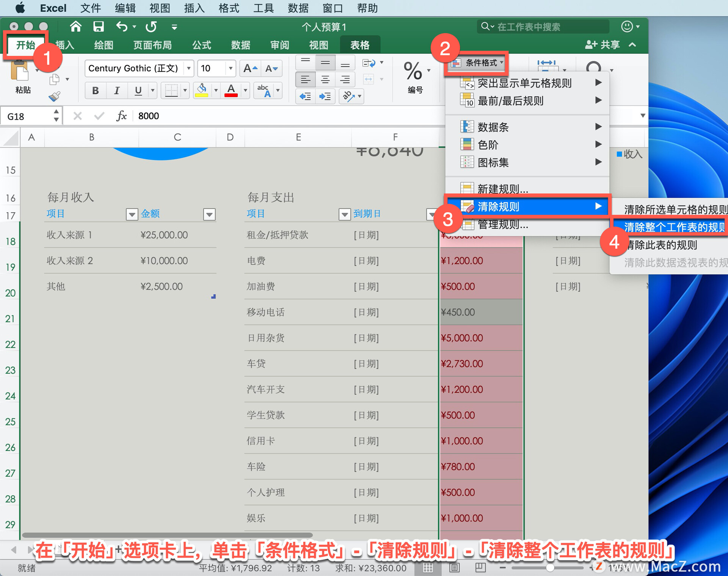The image size is (728, 576).
Task: Open 图标集 submenu
Action: [x=527, y=162]
